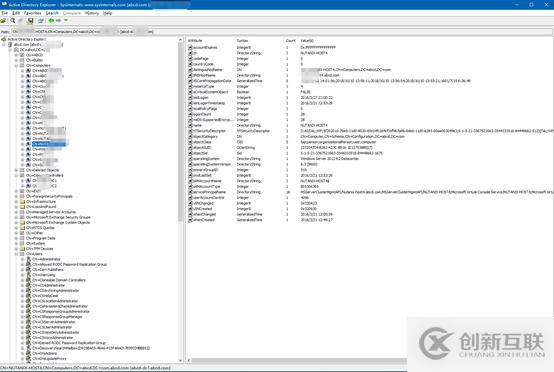Viewport: 554px width, 372px height.
Task: Click the countryCode attribute icon
Action: (190, 64)
